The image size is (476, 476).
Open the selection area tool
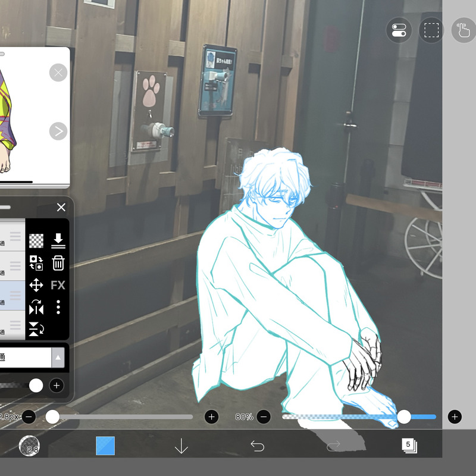(x=431, y=30)
